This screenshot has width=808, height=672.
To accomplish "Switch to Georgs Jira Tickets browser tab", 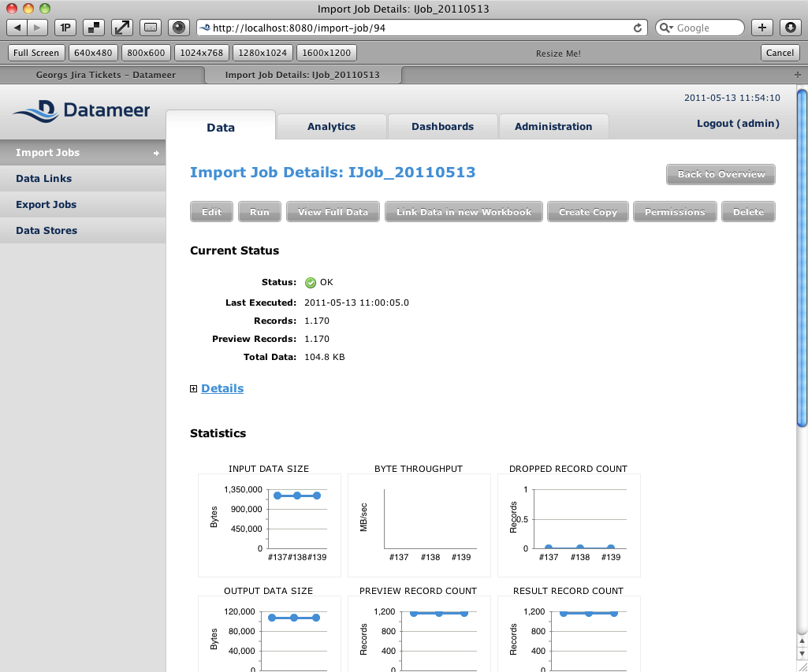I will [106, 75].
